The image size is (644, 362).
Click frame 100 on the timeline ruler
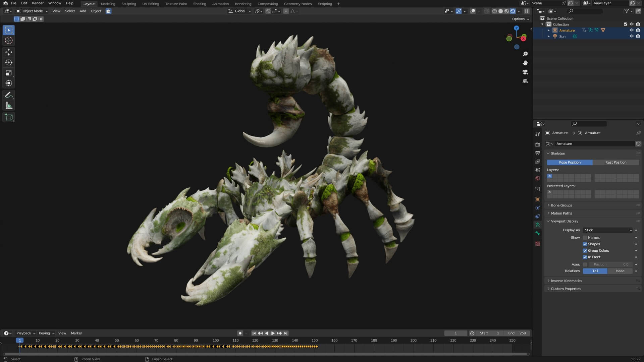(216, 341)
